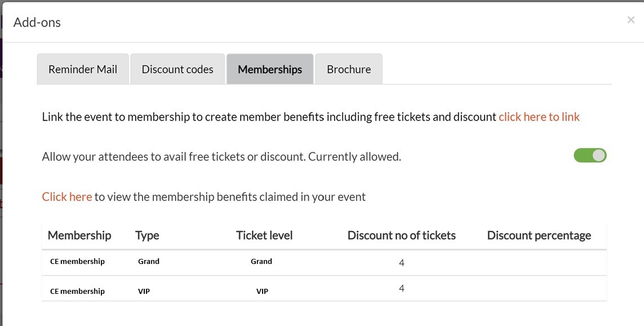The image size is (644, 326).
Task: Disable the free tickets or discount toggle
Action: point(590,156)
